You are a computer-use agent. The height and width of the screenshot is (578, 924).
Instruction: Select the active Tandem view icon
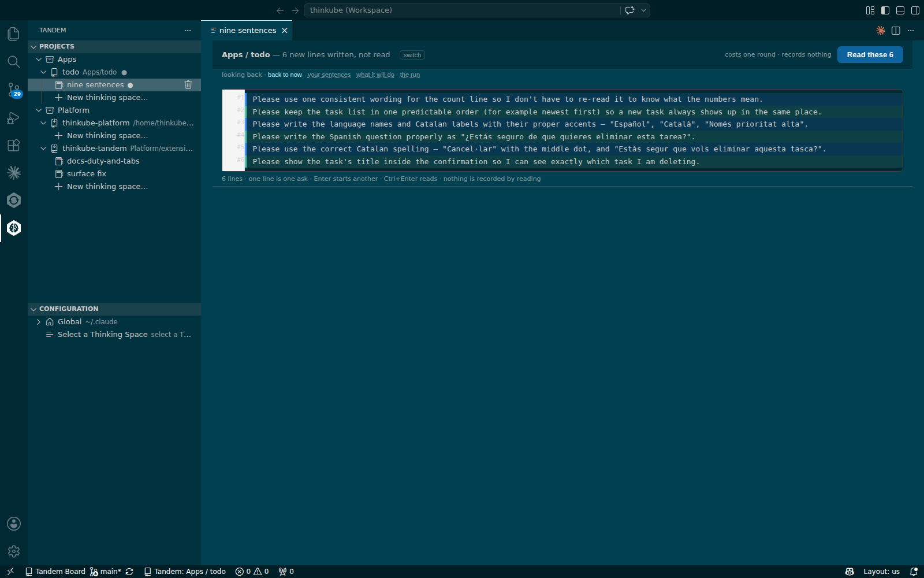(x=14, y=228)
